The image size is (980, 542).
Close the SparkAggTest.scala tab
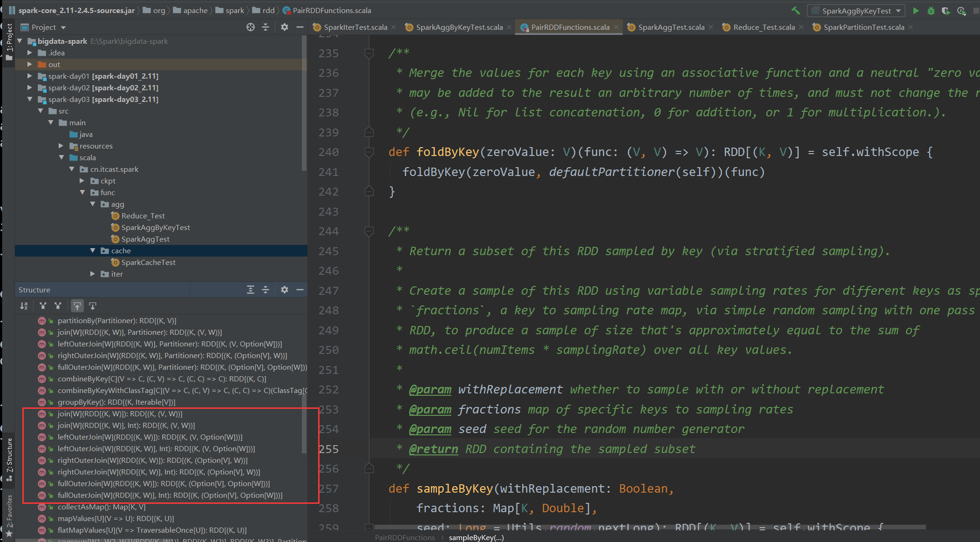click(x=711, y=27)
